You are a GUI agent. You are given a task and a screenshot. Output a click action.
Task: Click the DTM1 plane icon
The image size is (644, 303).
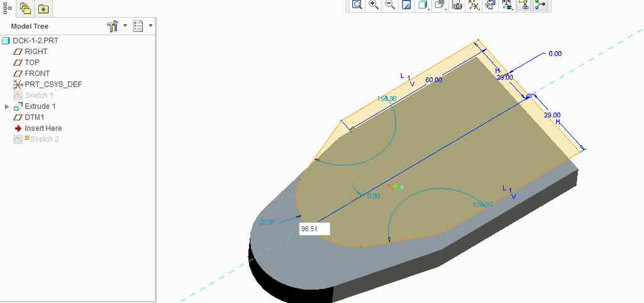coord(18,118)
